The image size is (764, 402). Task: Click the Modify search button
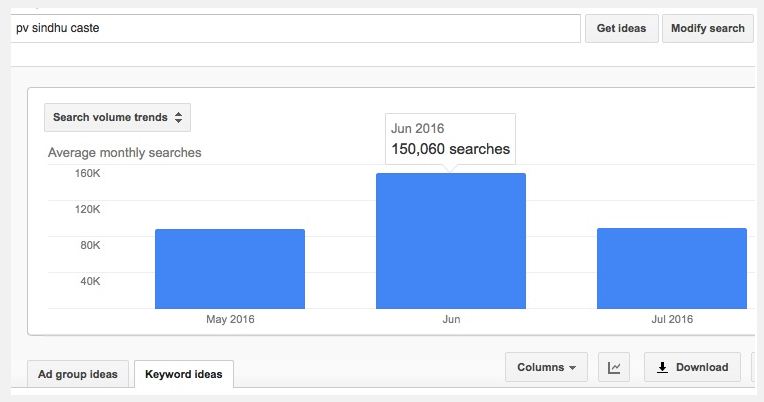(707, 28)
